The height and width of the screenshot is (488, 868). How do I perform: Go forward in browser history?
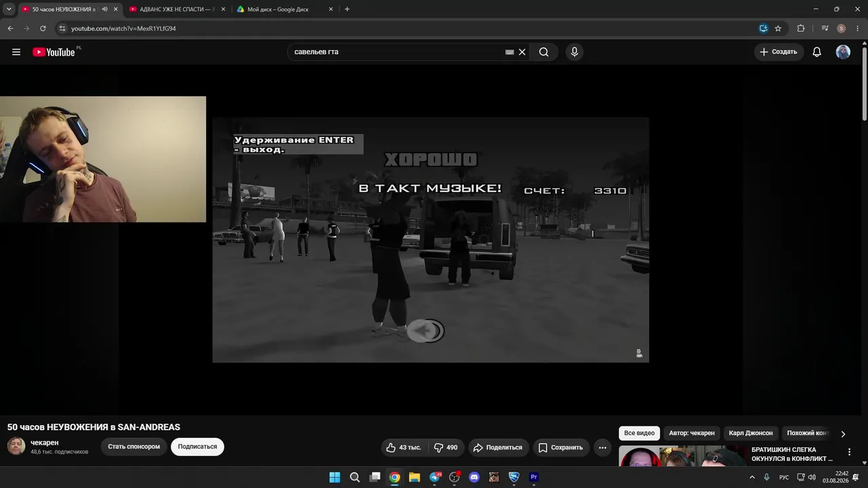tap(26, 28)
